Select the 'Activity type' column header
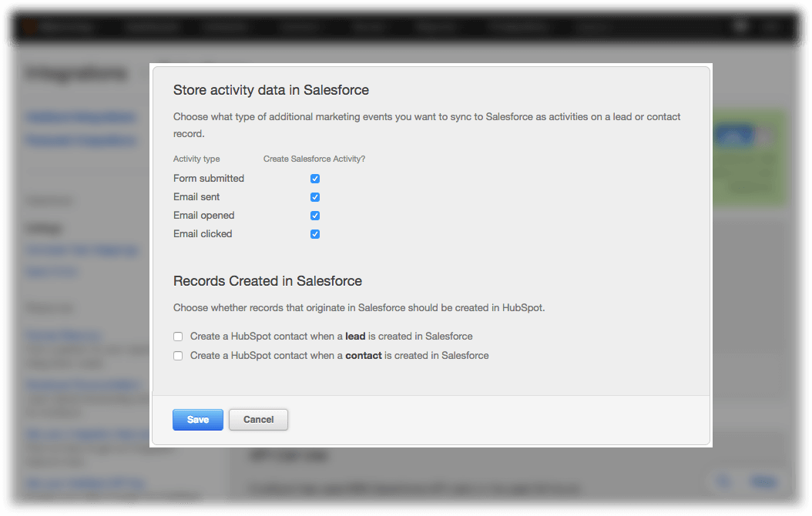812x516 pixels. point(196,159)
